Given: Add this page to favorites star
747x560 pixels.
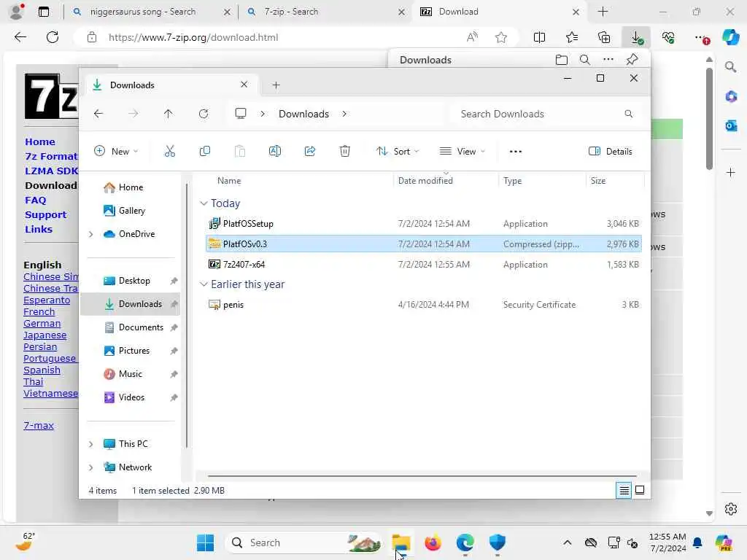Looking at the screenshot, I should [x=500, y=37].
